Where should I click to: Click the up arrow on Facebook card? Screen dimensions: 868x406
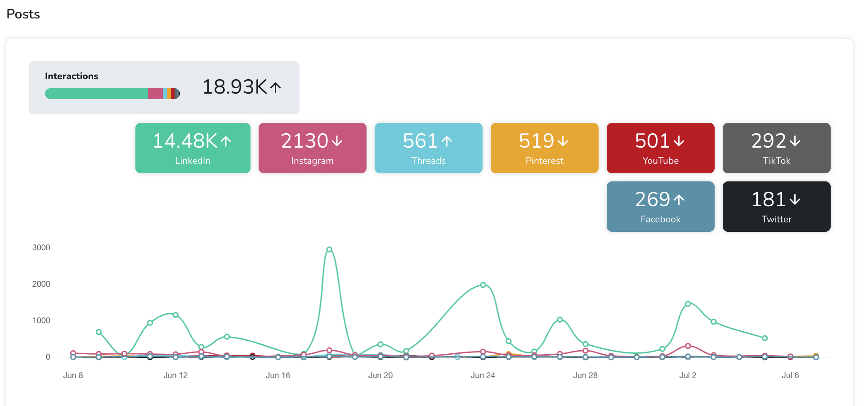tap(679, 200)
